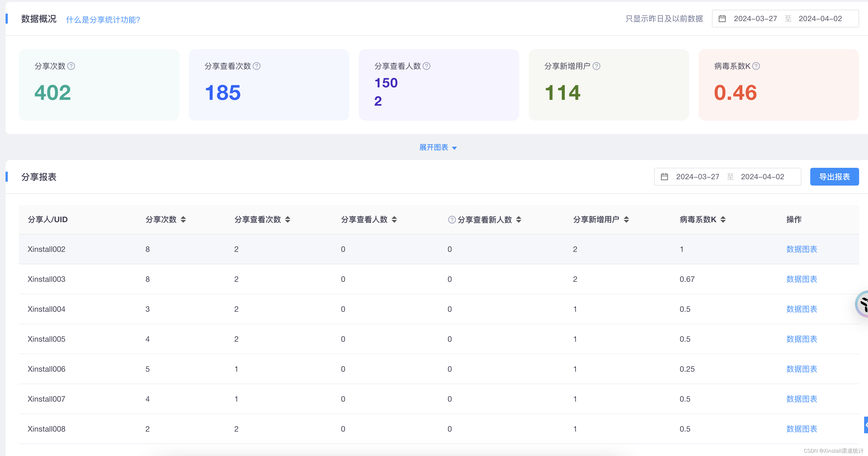Click the blue collapse tab at right edge
Screen dimensions: 868x456
point(866,425)
